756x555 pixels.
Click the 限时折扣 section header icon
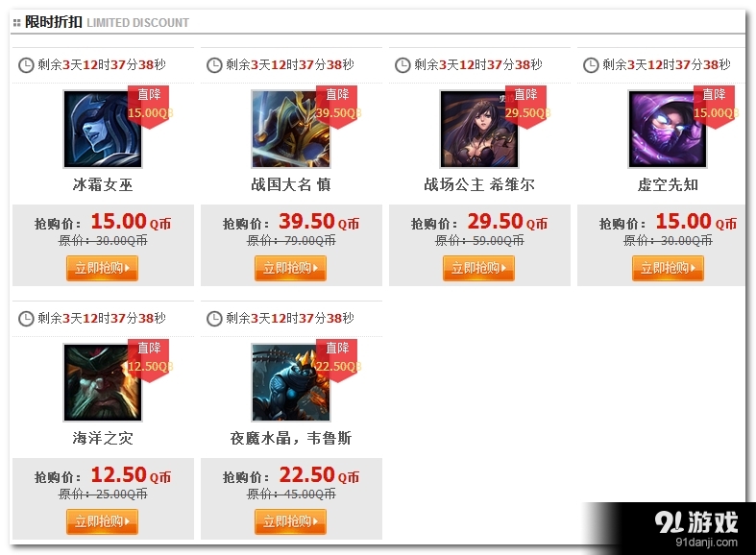[17, 23]
